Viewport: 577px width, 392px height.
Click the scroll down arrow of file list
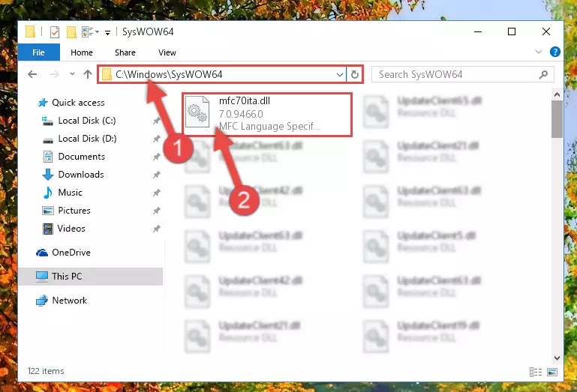click(x=557, y=358)
